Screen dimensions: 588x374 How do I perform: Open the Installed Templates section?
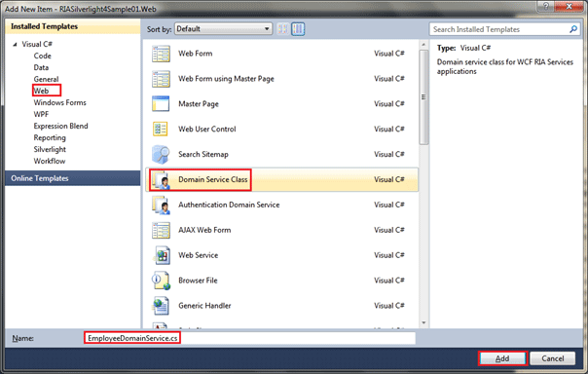(73, 26)
